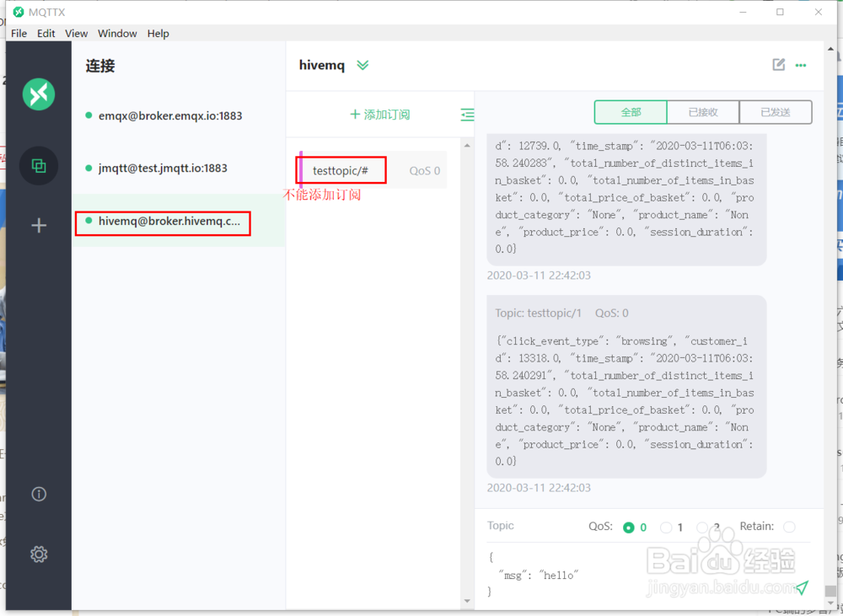Open the three-dot more options menu

pyautogui.click(x=801, y=66)
